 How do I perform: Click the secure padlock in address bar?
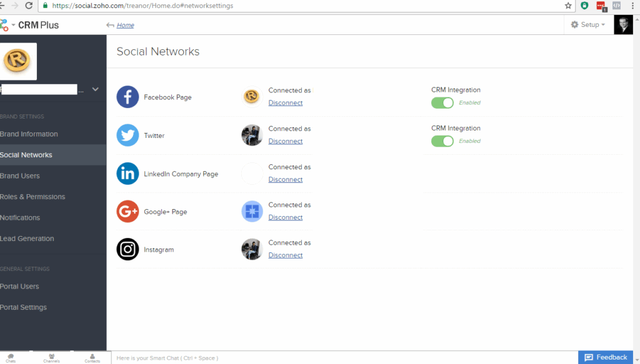[x=45, y=6]
